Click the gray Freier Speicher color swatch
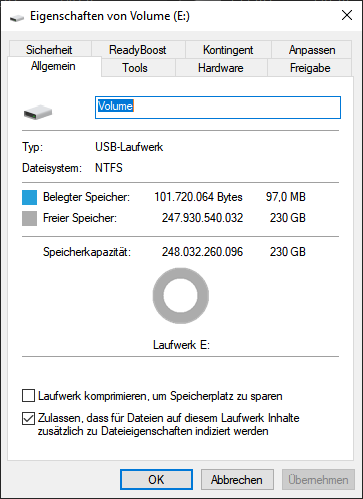This screenshot has width=363, height=499. [x=29, y=219]
